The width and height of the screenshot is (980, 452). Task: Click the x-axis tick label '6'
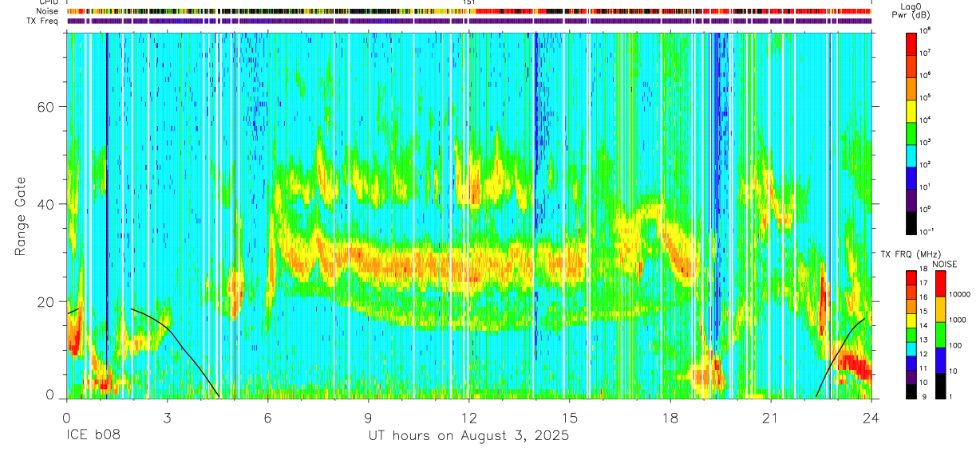[x=267, y=418]
